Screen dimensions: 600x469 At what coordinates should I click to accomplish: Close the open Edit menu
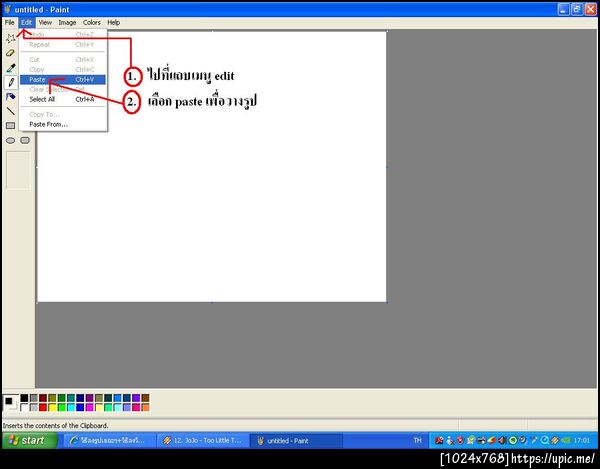(26, 23)
